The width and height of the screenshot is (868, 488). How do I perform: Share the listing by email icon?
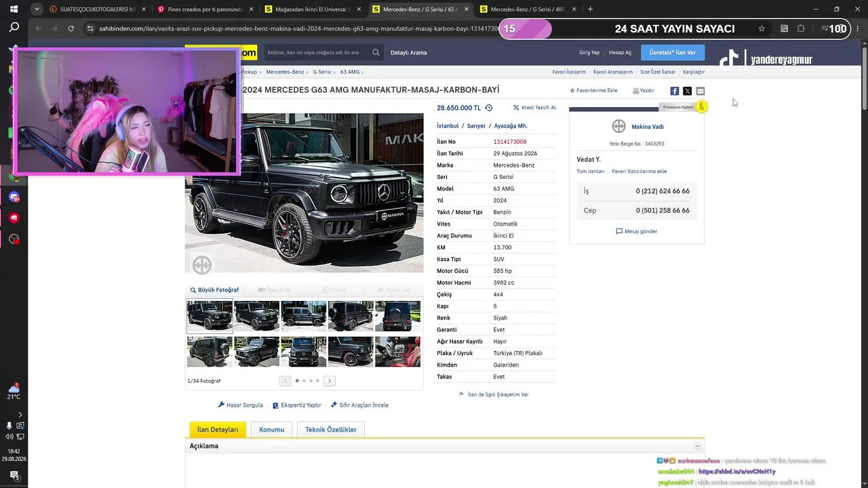701,91
